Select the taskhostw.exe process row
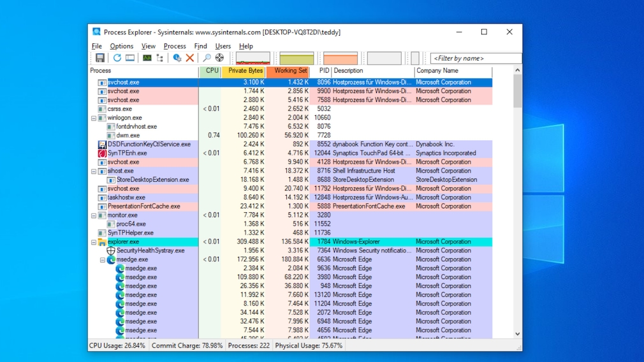 pyautogui.click(x=290, y=198)
